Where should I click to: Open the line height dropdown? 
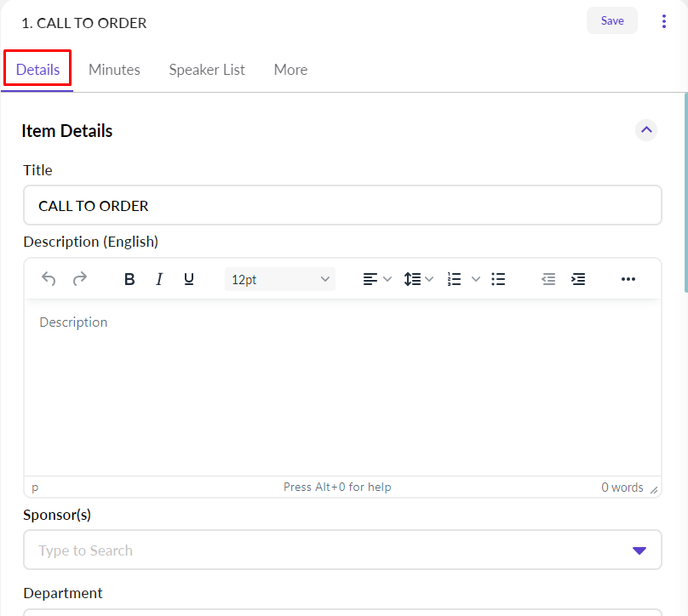418,279
